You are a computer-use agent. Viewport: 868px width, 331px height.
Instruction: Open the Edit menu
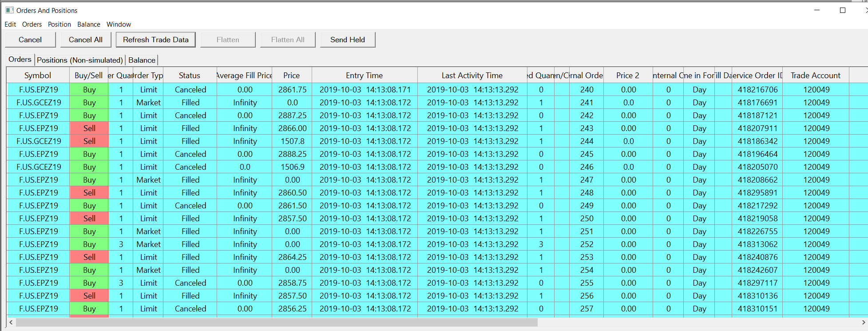pos(10,24)
